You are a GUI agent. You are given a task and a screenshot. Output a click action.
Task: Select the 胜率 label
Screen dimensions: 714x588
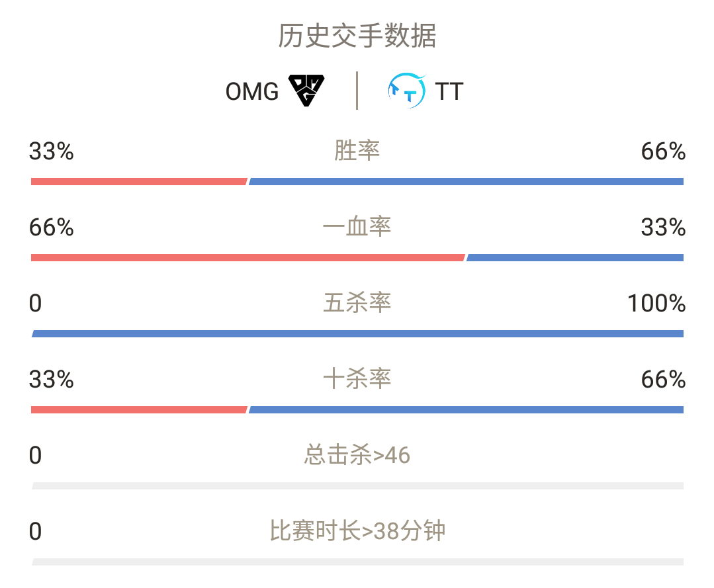357,151
